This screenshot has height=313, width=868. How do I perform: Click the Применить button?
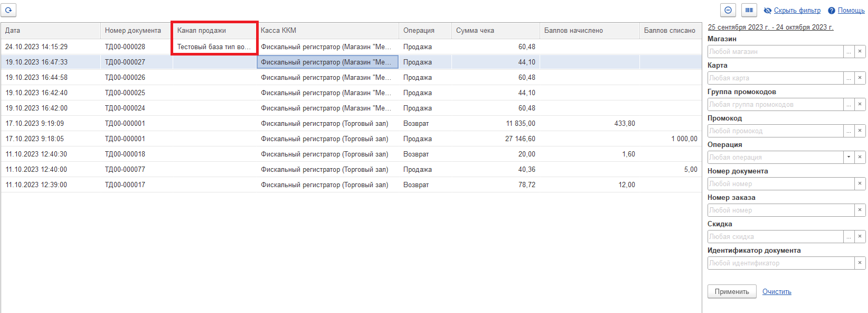click(x=732, y=292)
